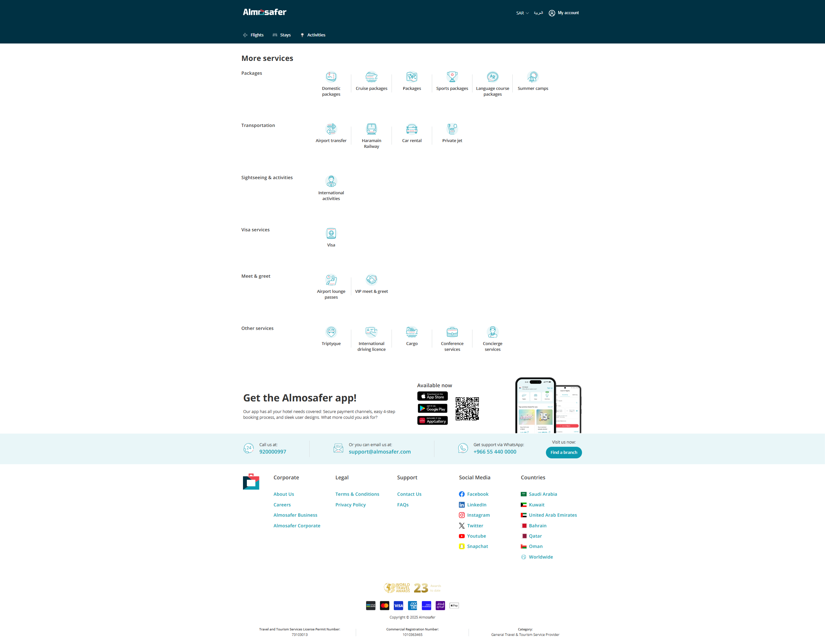Open the Terms & Conditions link
The image size is (825, 644).
pyautogui.click(x=357, y=494)
